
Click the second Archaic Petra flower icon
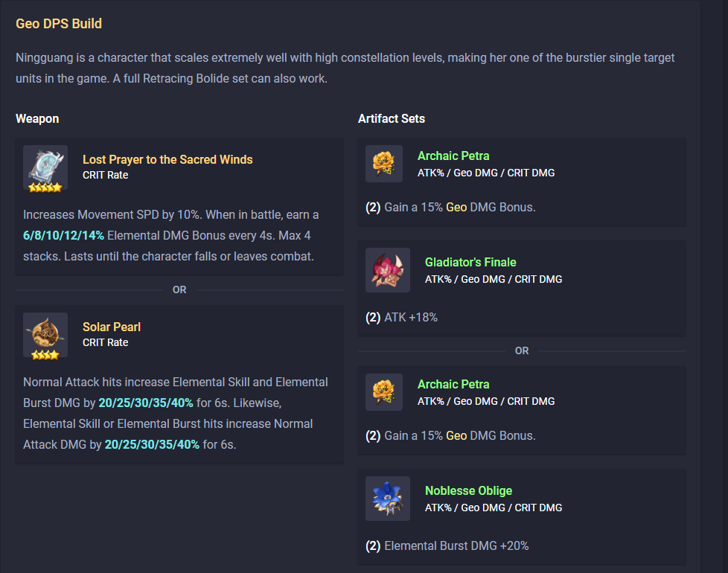click(384, 392)
